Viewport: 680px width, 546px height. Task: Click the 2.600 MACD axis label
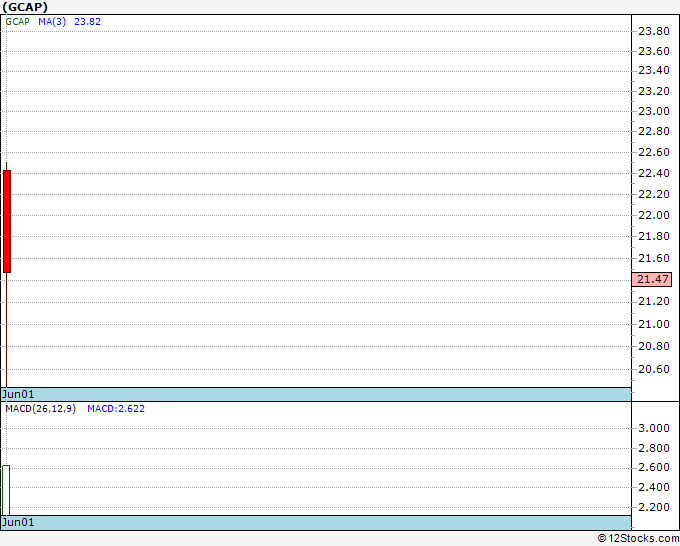tap(654, 468)
